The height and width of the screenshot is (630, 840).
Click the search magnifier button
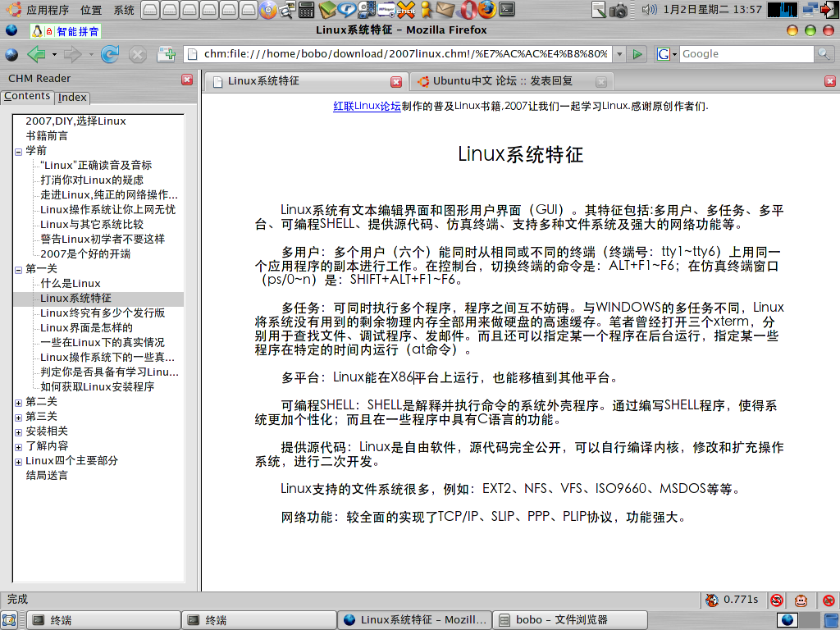coord(824,53)
